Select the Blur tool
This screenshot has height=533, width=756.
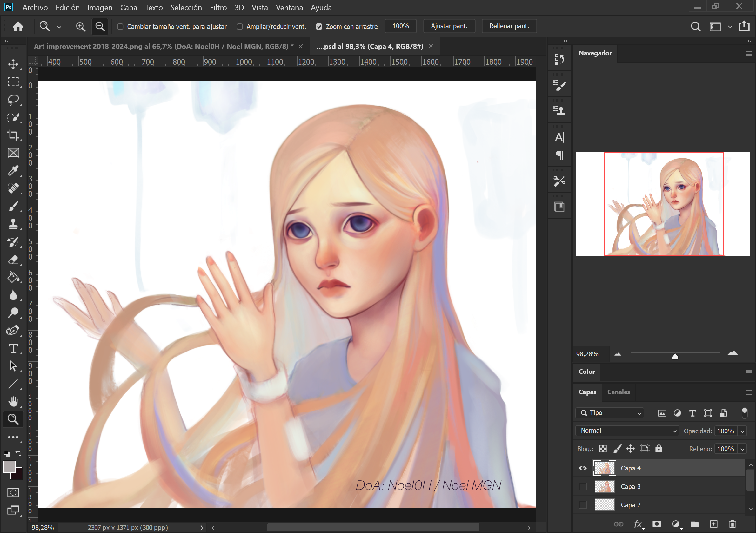coord(13,295)
